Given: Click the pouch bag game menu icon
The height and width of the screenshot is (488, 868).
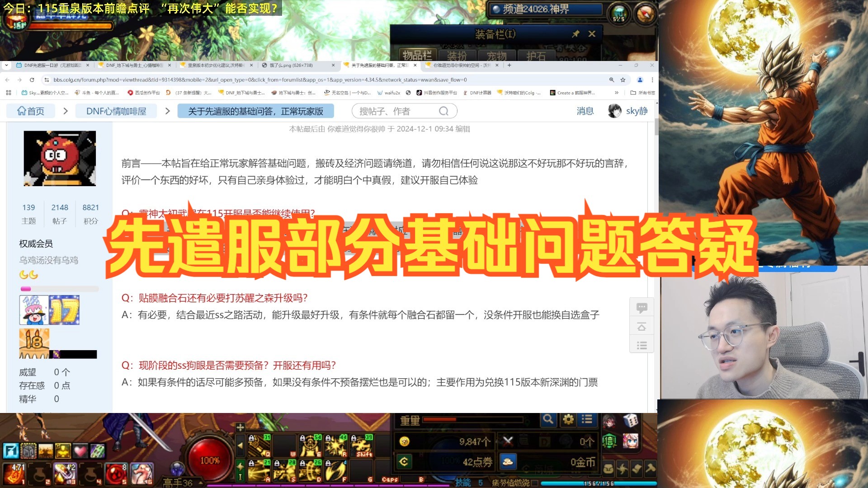Looking at the screenshot, I should click(x=609, y=469).
